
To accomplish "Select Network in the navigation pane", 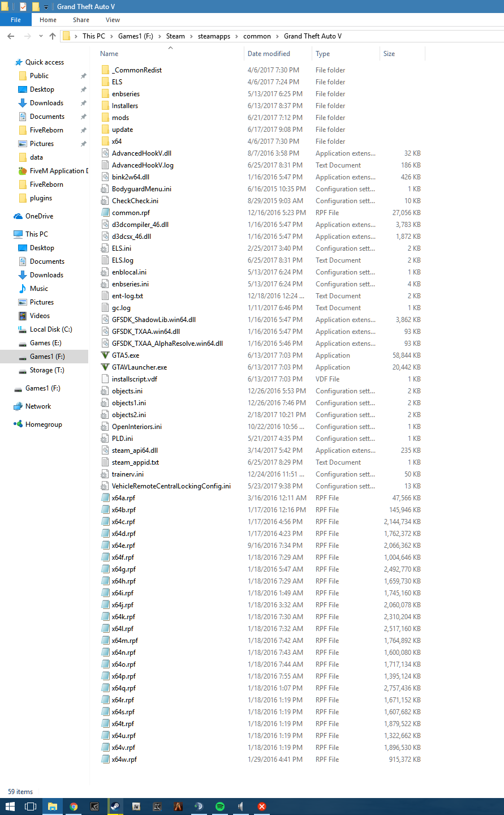I will (38, 406).
